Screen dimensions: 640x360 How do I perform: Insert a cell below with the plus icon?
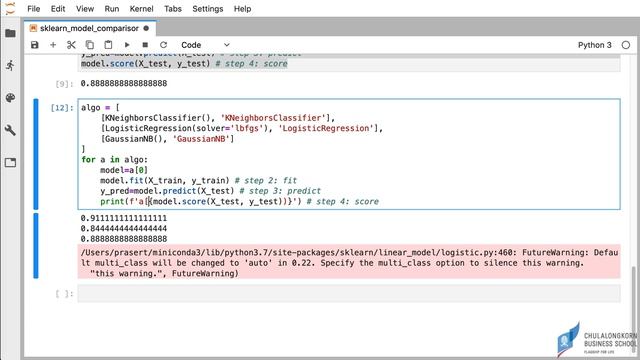coord(53,45)
